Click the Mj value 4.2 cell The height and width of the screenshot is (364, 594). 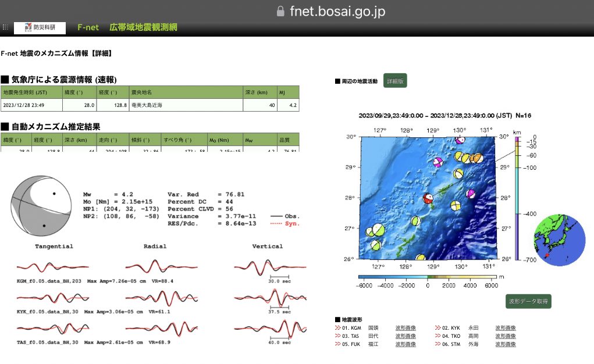tap(289, 105)
